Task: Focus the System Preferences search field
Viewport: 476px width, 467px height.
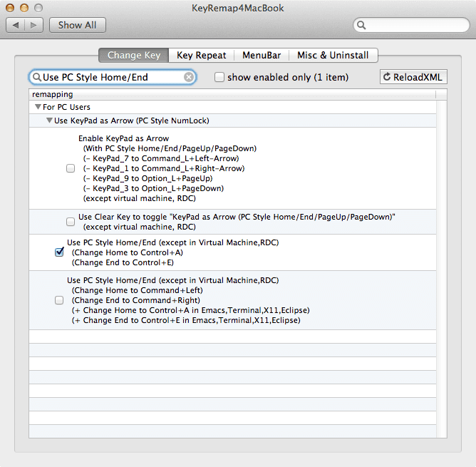Action: [x=411, y=25]
